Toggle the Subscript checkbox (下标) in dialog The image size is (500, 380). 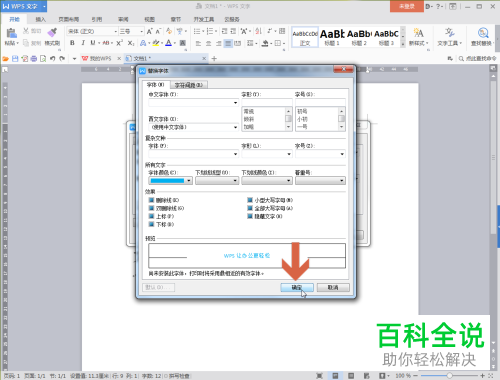(x=151, y=224)
